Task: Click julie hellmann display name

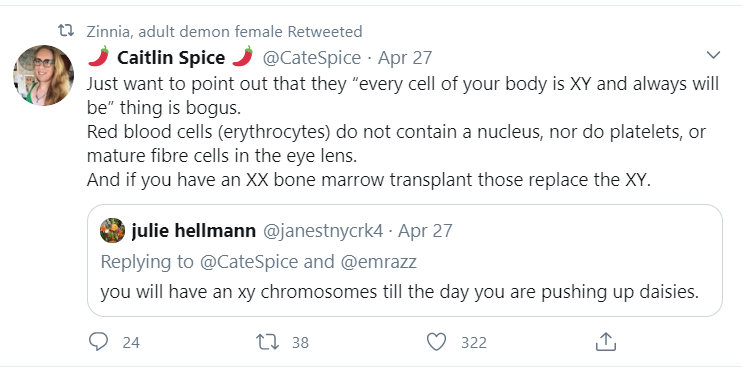Action: click(x=194, y=231)
